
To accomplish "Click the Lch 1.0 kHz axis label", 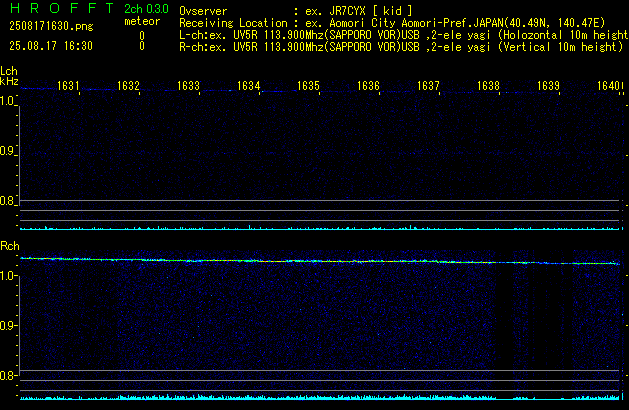I will (7, 101).
